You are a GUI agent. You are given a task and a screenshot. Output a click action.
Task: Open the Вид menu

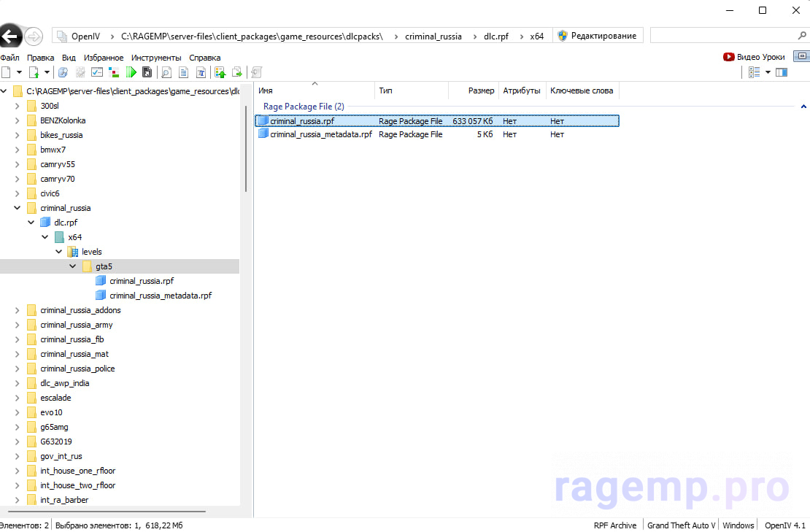click(x=69, y=58)
